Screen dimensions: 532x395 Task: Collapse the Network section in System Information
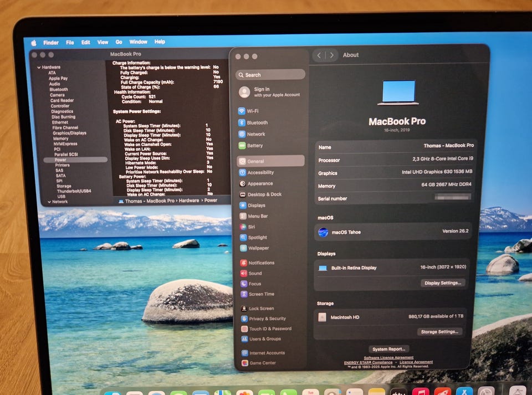[49, 202]
